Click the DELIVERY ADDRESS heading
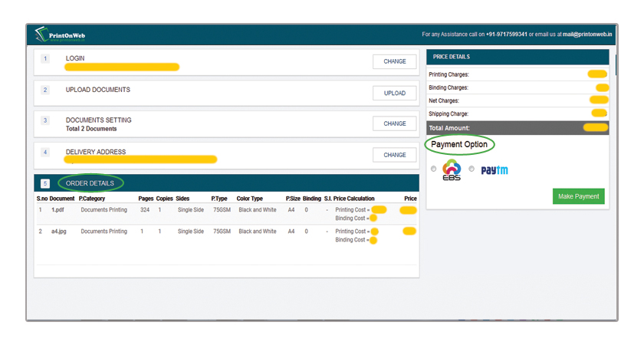 96,152
